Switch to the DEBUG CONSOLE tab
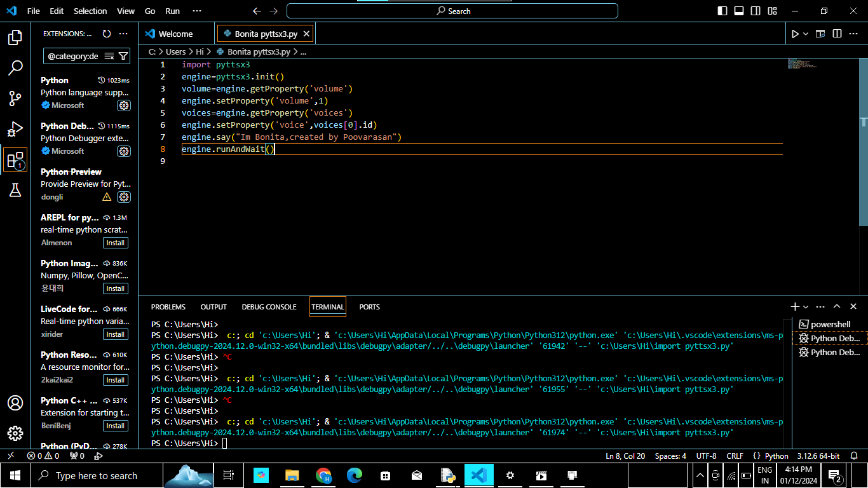Screen dimensions: 868x488 [269, 307]
